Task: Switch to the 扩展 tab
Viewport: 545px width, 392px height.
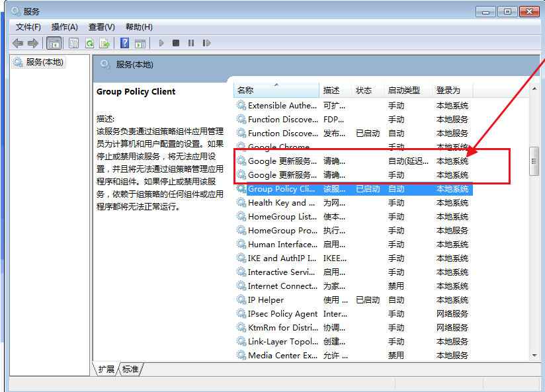Action: pyautogui.click(x=106, y=370)
